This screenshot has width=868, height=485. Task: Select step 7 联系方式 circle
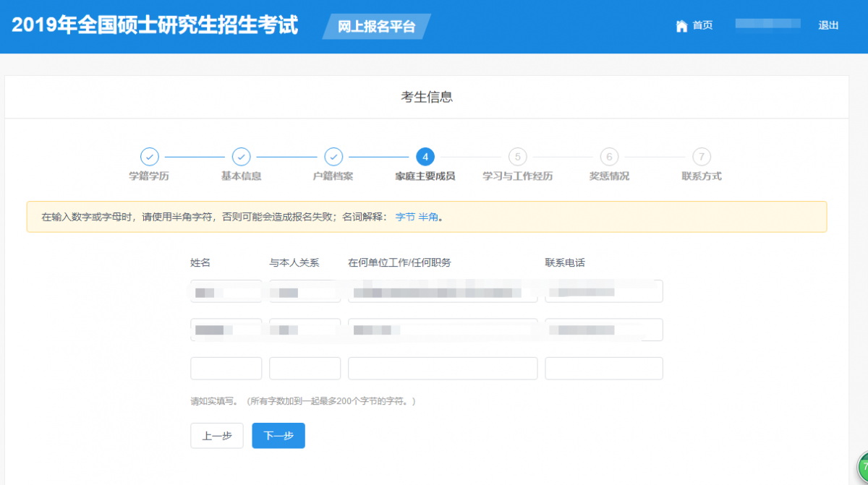(701, 157)
